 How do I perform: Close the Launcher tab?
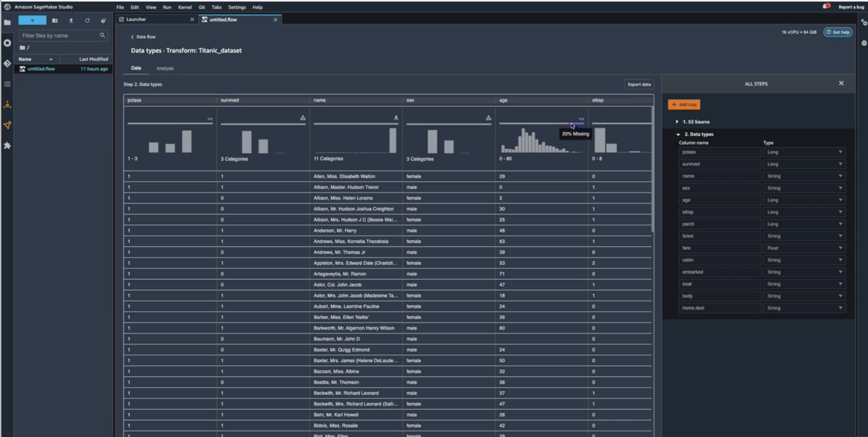click(x=192, y=19)
